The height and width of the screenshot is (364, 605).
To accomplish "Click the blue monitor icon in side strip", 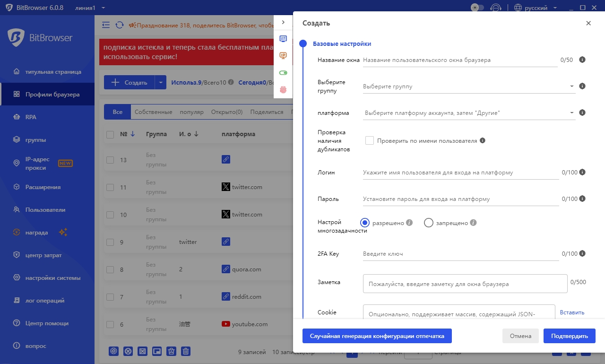I will point(283,39).
